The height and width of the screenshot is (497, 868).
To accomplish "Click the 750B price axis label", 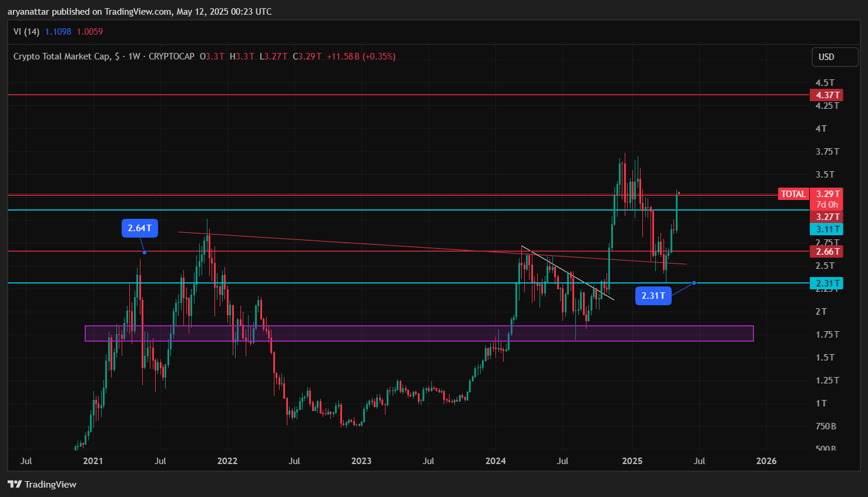I will point(826,426).
